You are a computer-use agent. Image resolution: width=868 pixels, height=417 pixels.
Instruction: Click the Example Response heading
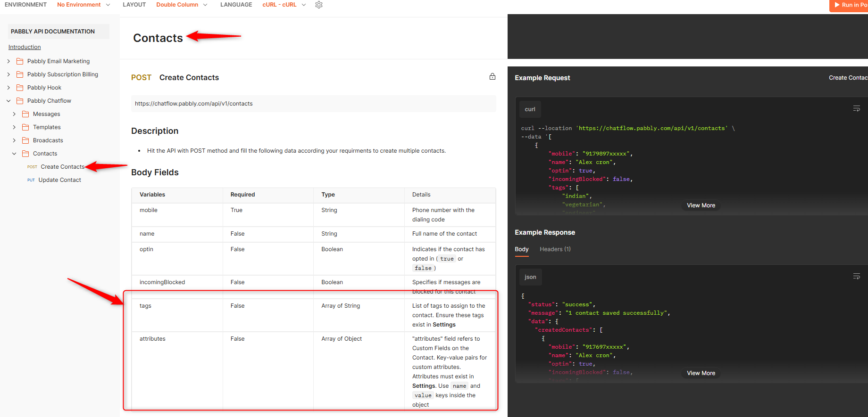click(545, 232)
